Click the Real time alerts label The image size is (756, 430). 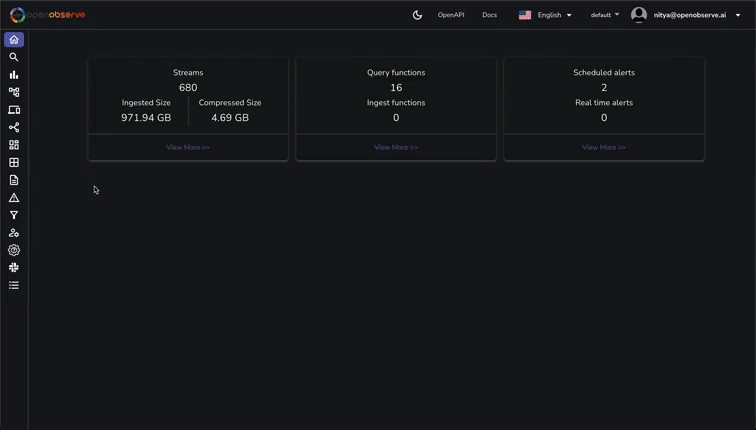[x=604, y=103]
